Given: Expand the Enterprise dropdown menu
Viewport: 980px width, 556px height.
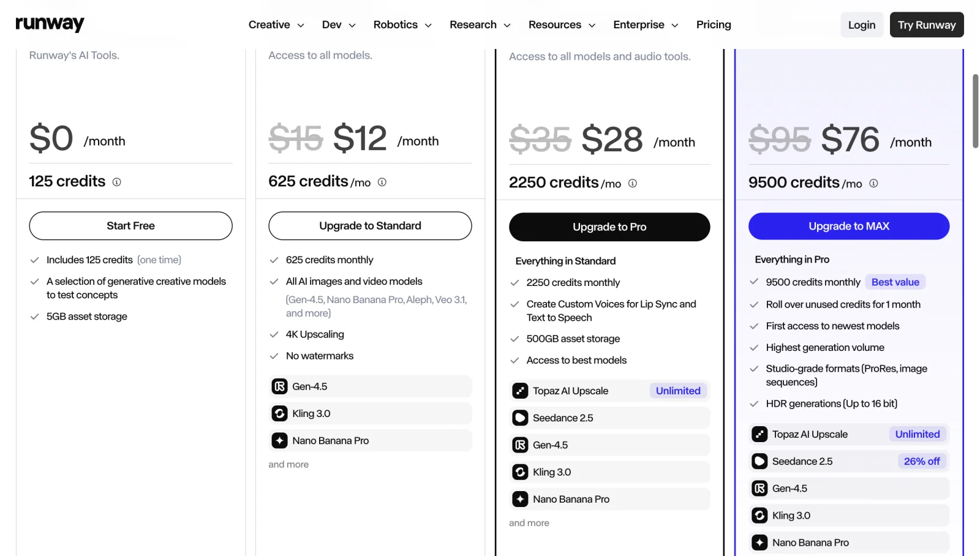Looking at the screenshot, I should click(646, 24).
